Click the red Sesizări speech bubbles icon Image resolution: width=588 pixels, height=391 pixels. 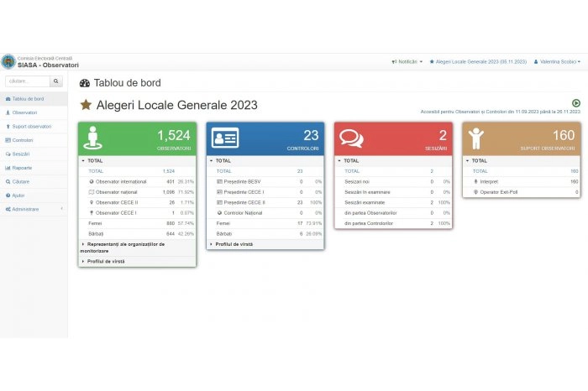click(351, 138)
